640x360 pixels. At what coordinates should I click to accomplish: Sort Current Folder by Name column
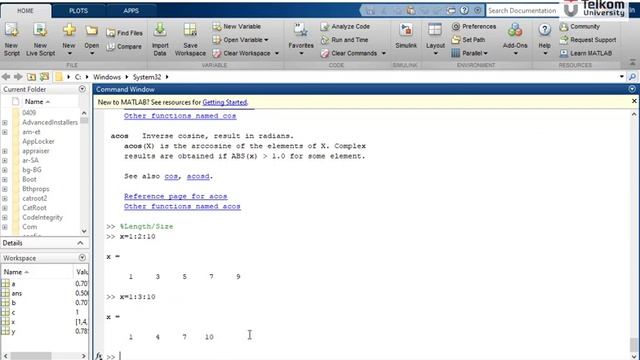click(x=37, y=102)
